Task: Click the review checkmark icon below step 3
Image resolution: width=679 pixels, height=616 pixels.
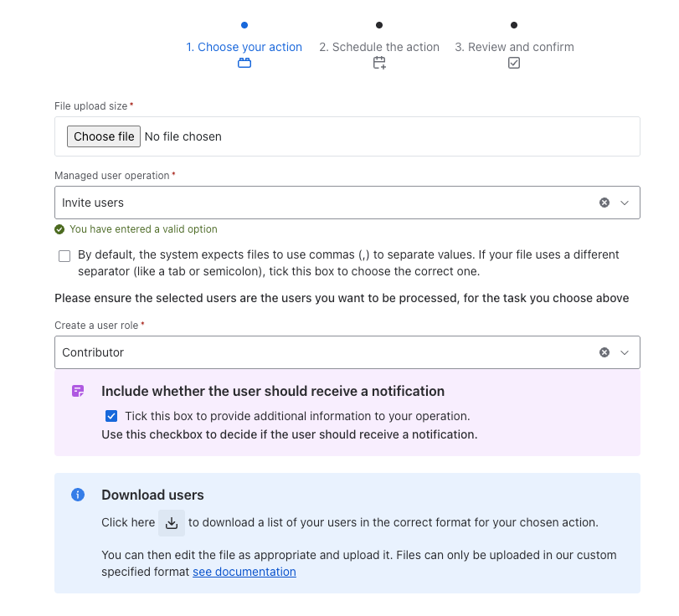Action: (514, 62)
